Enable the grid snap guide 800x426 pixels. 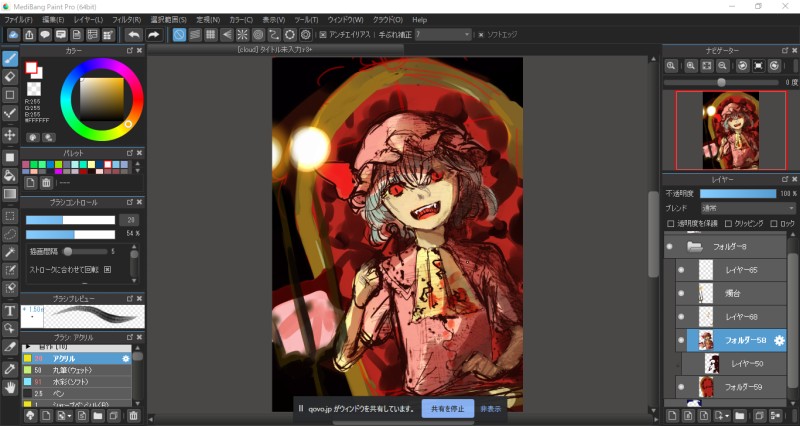tap(211, 35)
